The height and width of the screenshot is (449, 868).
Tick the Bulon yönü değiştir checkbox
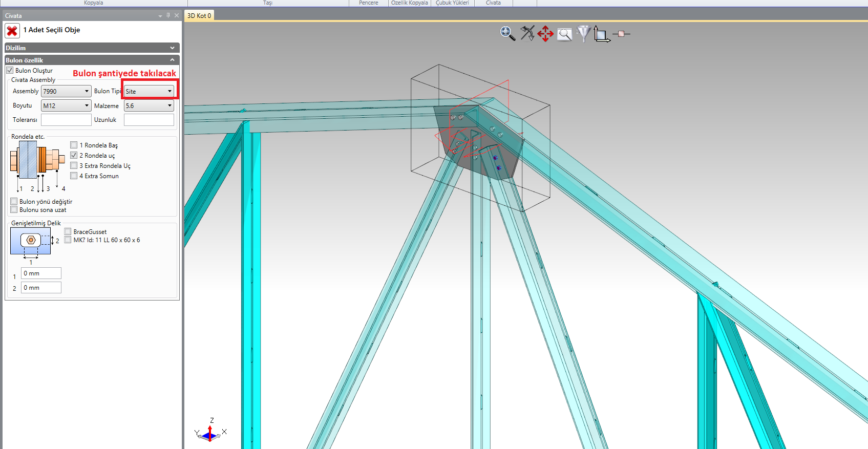tap(14, 201)
